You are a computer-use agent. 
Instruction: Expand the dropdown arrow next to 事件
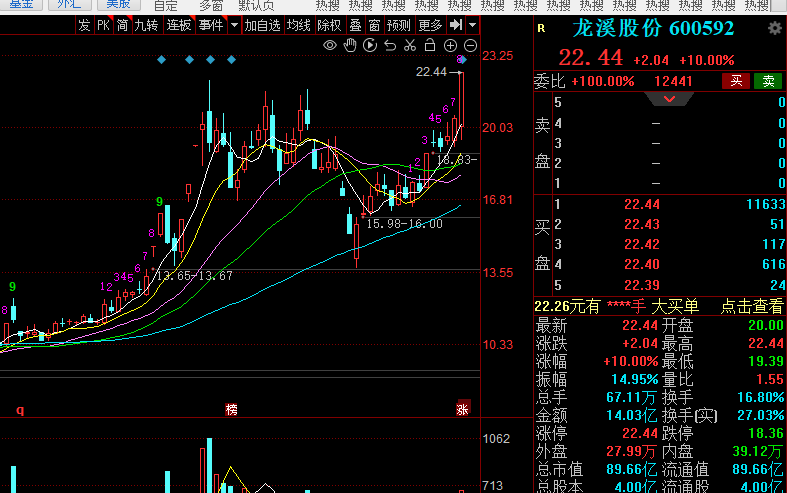point(234,25)
